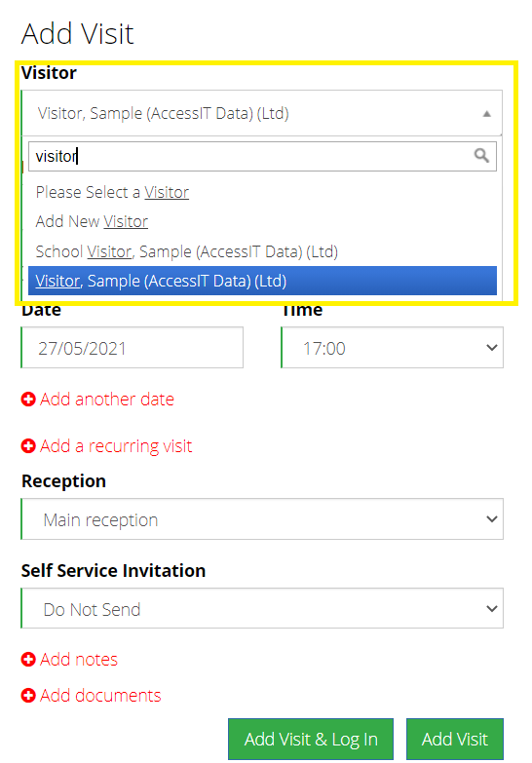Click the 'Reception' field label
The width and height of the screenshot is (532, 763).
point(63,480)
